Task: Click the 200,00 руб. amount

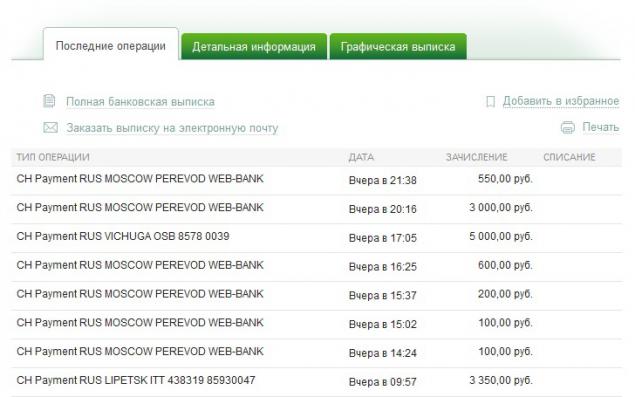Action: 505,294
